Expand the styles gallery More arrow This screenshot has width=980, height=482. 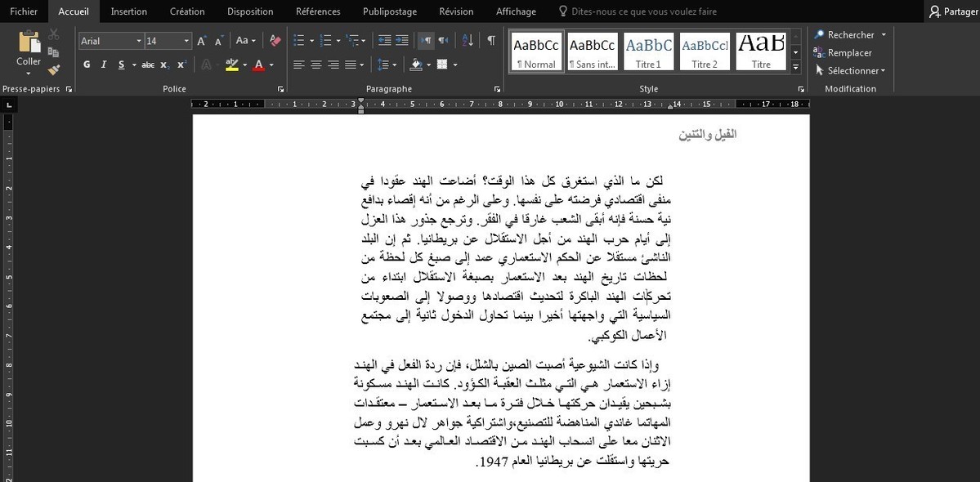(795, 66)
